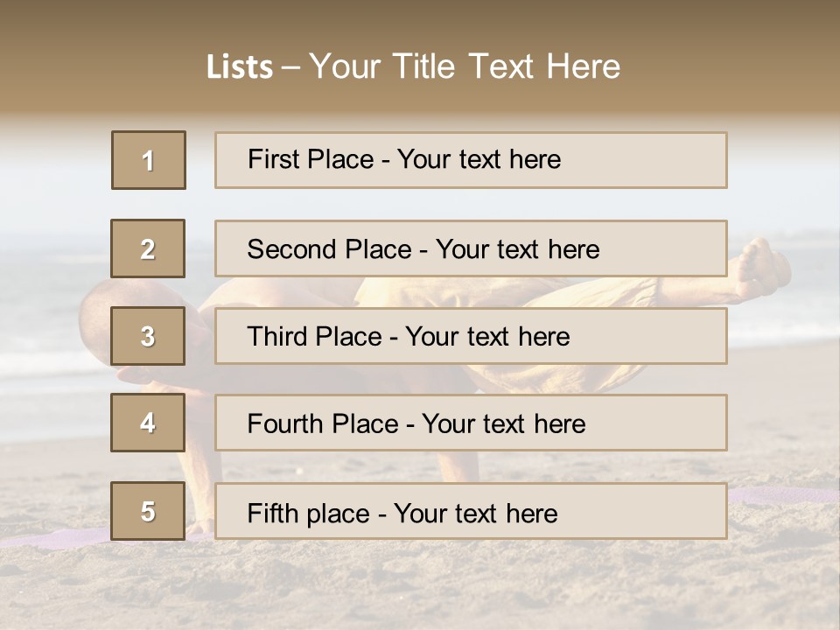Click the words Fourth Place
840x630 pixels.
[323, 423]
